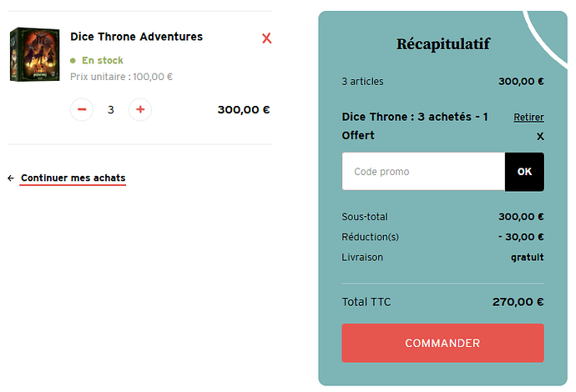Click the Prix unitaire 100,00 € text
Screen dimensions: 576x392
pos(121,77)
